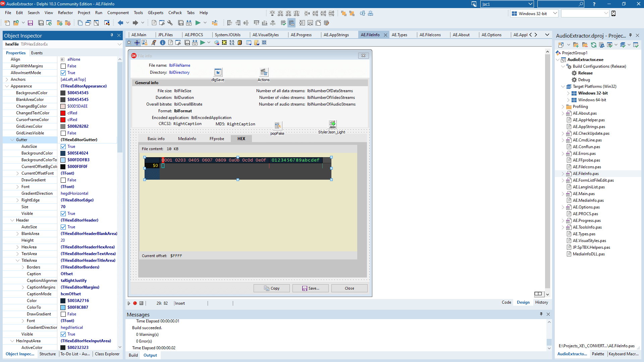The width and height of the screenshot is (644, 362).
Task: Select AE.FileInfo.pas in project tree
Action: [586, 174]
